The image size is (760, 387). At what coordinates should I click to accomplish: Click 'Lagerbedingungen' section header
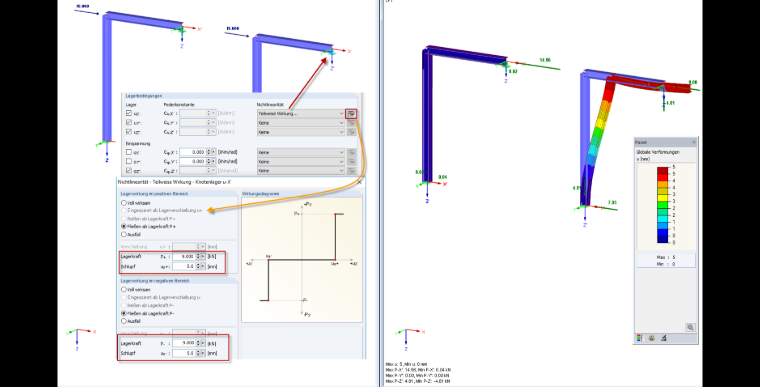(144, 96)
